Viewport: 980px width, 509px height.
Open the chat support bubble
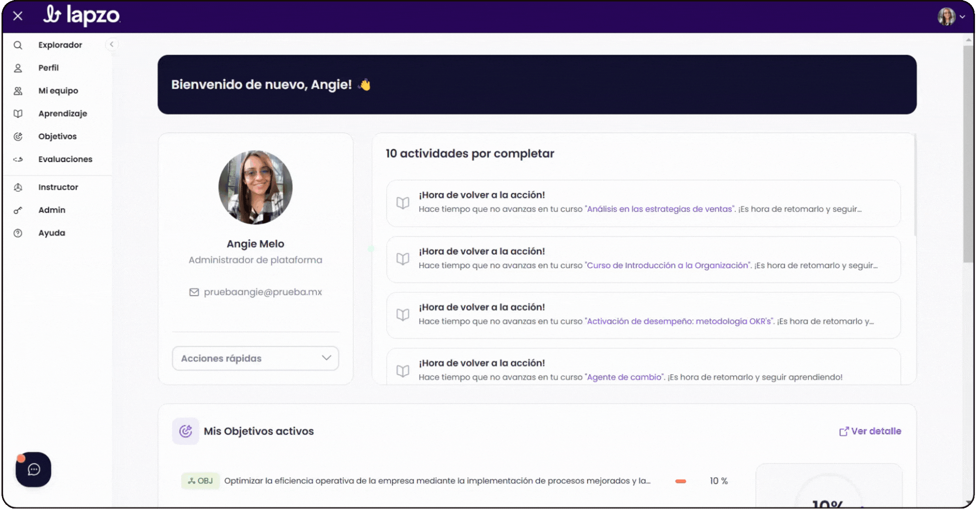pyautogui.click(x=34, y=469)
